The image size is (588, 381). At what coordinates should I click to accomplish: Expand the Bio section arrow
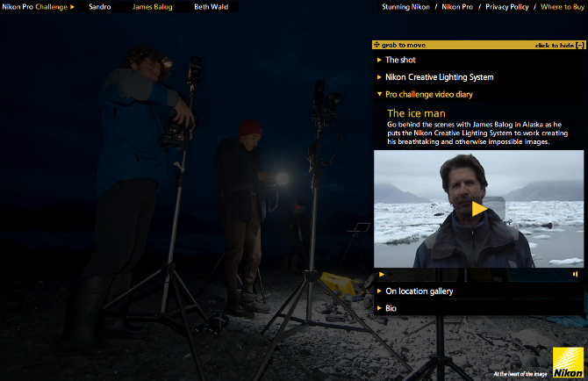(x=379, y=308)
